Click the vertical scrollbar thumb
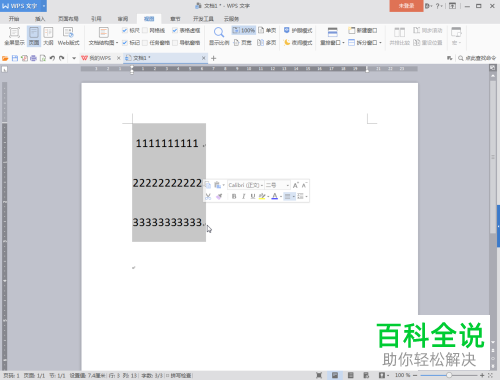The width and height of the screenshot is (500, 380). click(493, 157)
